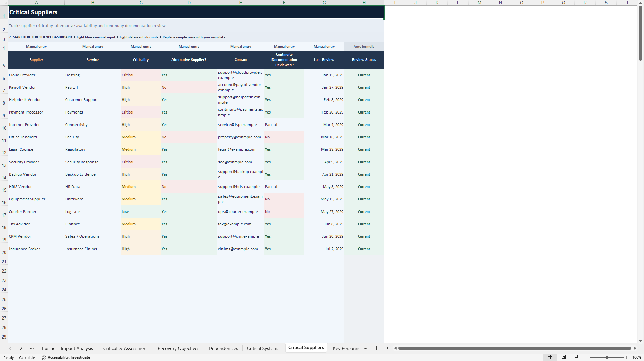644x361 pixels.
Task: Click the 100% zoom level
Action: [x=637, y=357]
